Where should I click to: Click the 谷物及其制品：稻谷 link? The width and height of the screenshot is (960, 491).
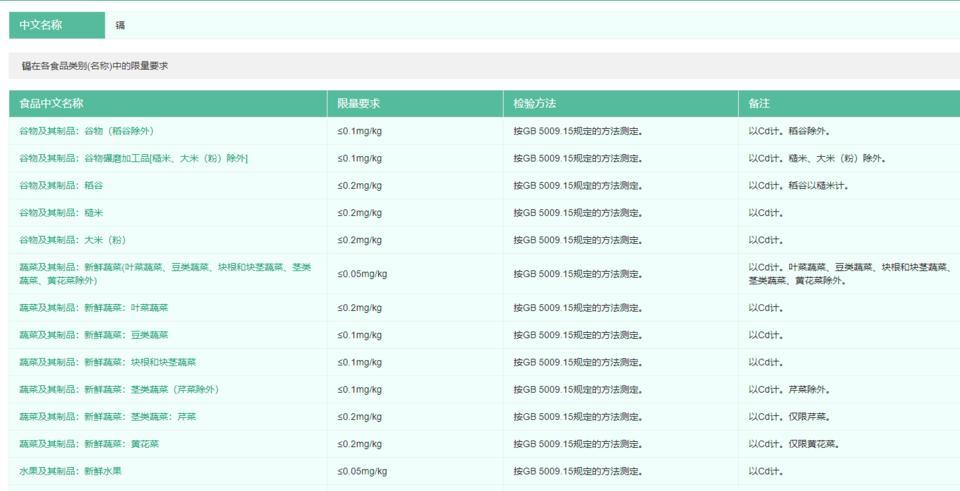(61, 185)
